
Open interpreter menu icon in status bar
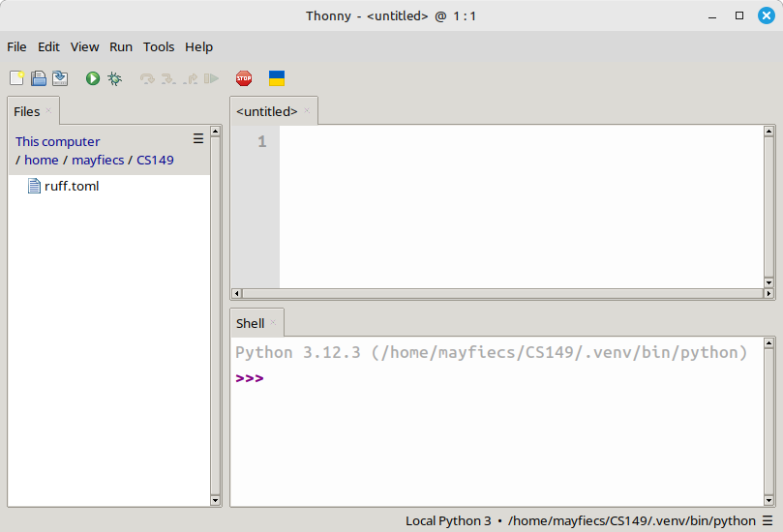click(768, 520)
